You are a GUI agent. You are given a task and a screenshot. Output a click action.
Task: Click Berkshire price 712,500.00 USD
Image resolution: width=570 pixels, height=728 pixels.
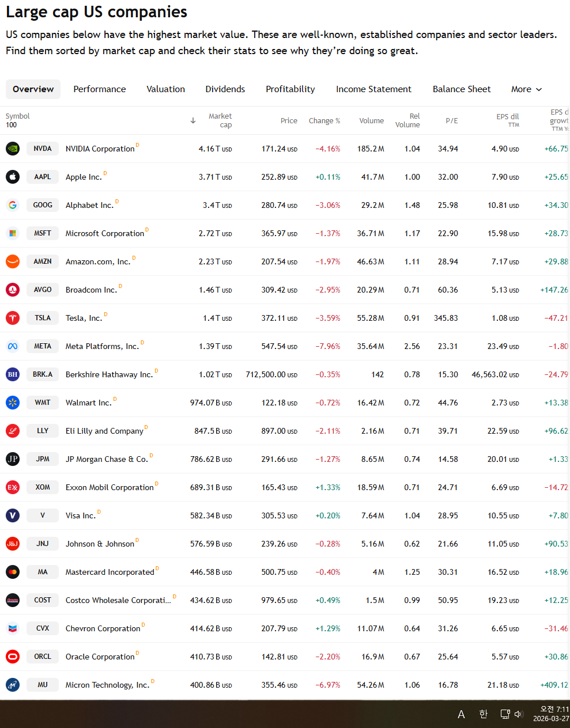tap(271, 374)
